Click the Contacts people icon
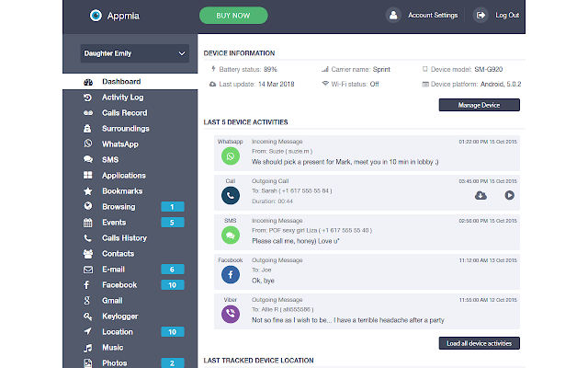The image size is (588, 368). (x=88, y=254)
